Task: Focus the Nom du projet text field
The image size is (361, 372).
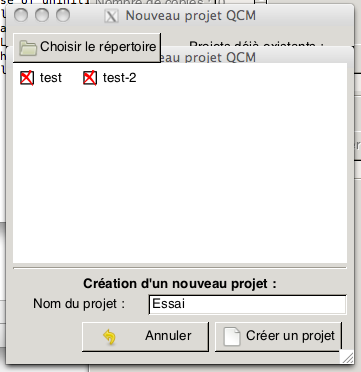Action: pos(248,304)
